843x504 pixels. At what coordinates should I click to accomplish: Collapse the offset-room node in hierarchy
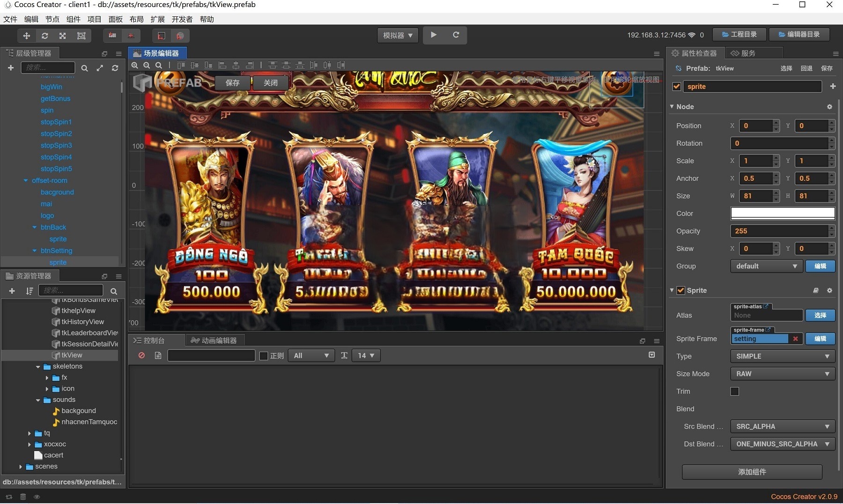click(x=26, y=180)
